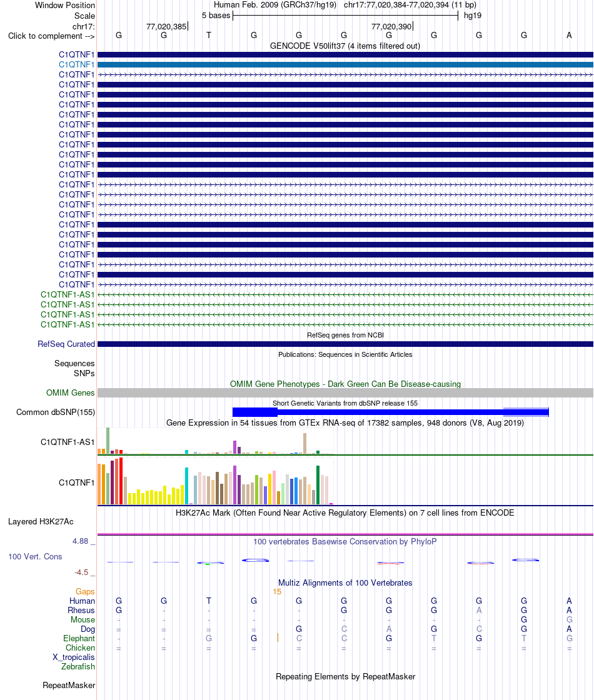Open the OMIM Gene Phenotypes track title

point(345,384)
